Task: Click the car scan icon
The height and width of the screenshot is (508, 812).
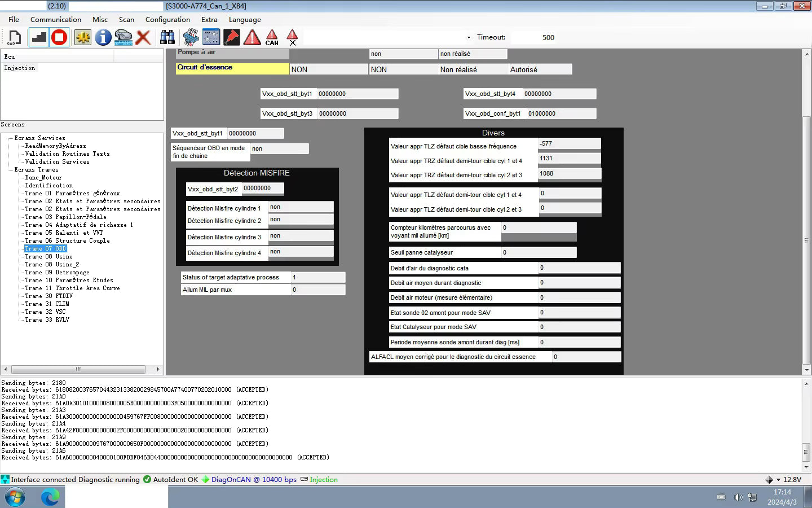Action: pos(123,38)
